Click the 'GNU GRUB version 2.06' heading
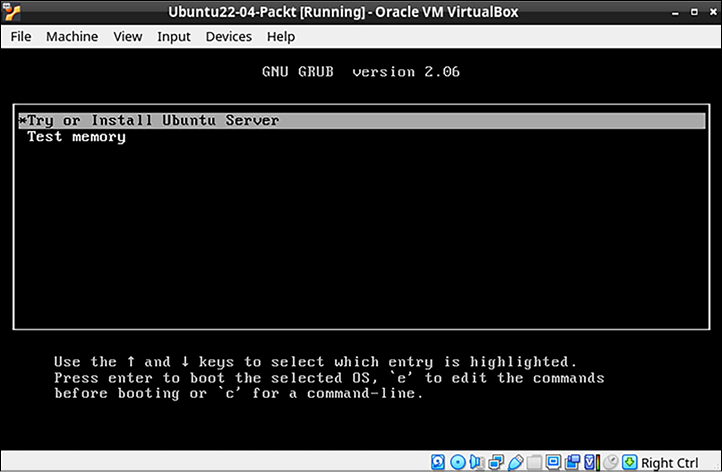Screen dimensions: 722x472 [361, 72]
